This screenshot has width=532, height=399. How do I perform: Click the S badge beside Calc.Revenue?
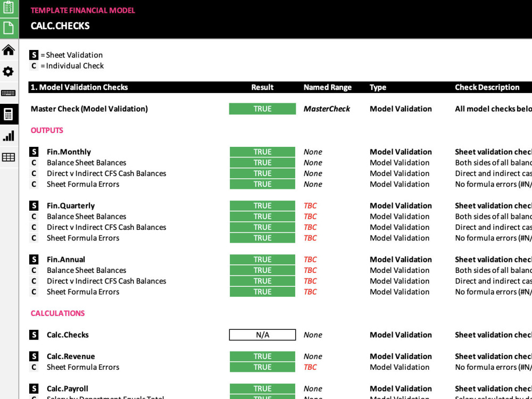tap(34, 356)
